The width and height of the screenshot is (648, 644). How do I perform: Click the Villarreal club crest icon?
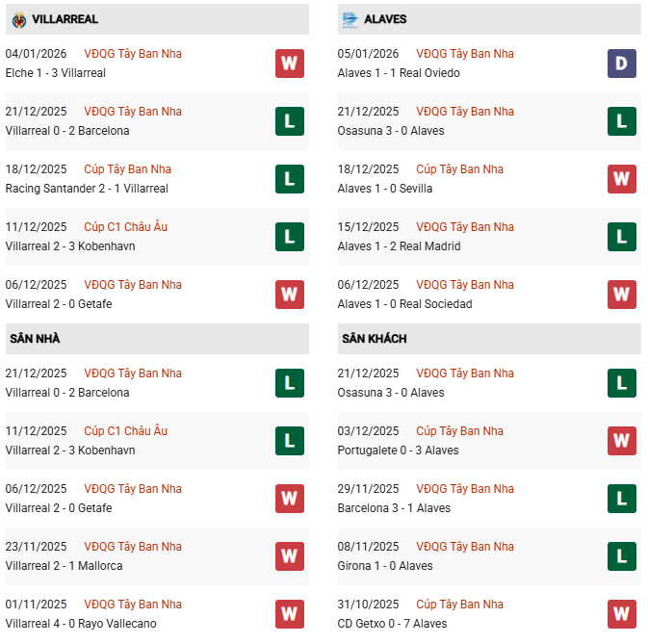pyautogui.click(x=18, y=19)
